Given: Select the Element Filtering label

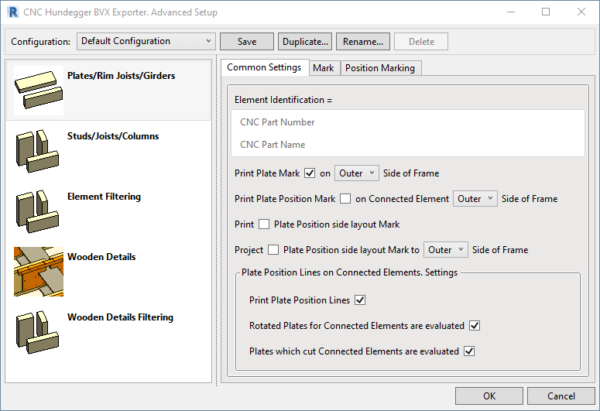Looking at the screenshot, I should point(104,197).
